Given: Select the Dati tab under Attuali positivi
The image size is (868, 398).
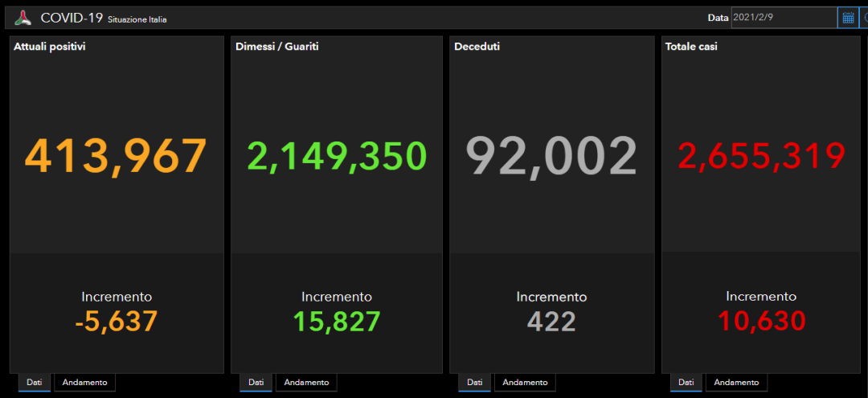Looking at the screenshot, I should (x=35, y=382).
